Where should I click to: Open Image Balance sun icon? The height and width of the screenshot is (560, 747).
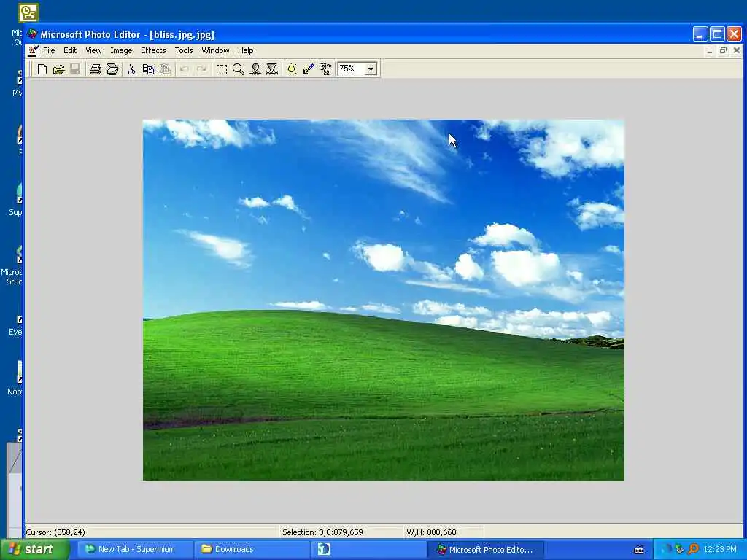coord(292,69)
